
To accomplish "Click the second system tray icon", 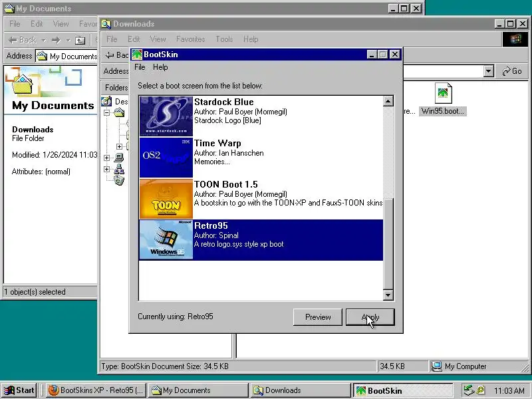I will [480, 390].
